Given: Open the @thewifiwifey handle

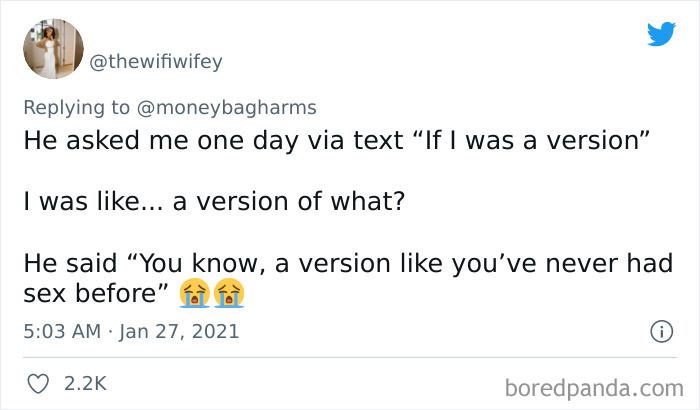Looking at the screenshot, I should (156, 62).
